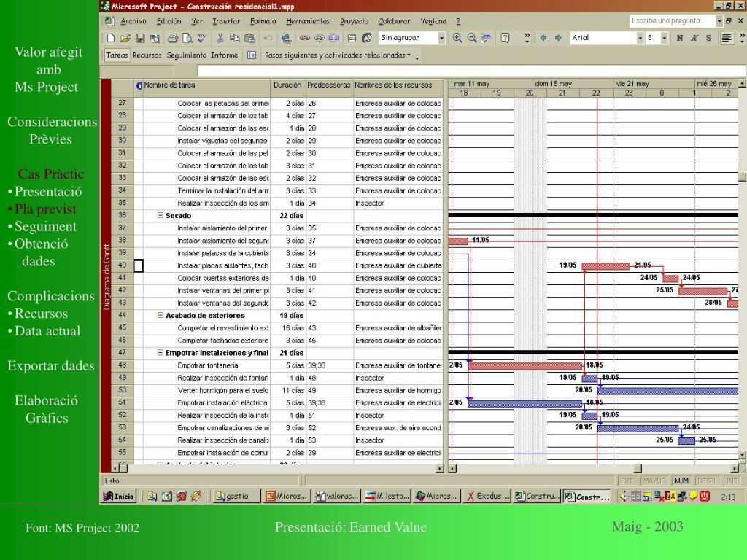The height and width of the screenshot is (560, 747).
Task: Click the gestio taskbar button
Action: coord(237,496)
